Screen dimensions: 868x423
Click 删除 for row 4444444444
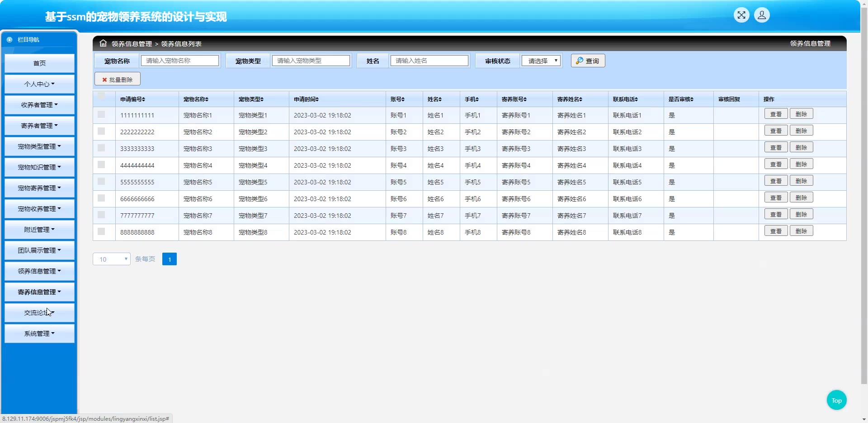pyautogui.click(x=801, y=164)
